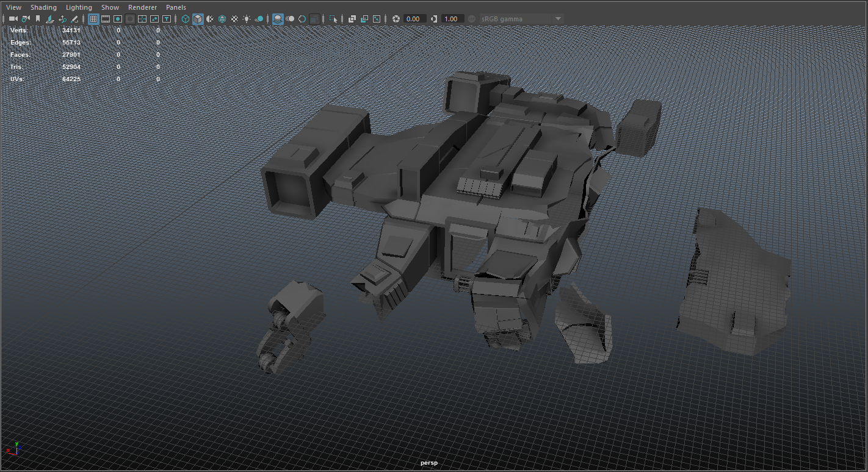Click the Image Plane icon
Viewport: 868px width, 472px height.
[50, 19]
